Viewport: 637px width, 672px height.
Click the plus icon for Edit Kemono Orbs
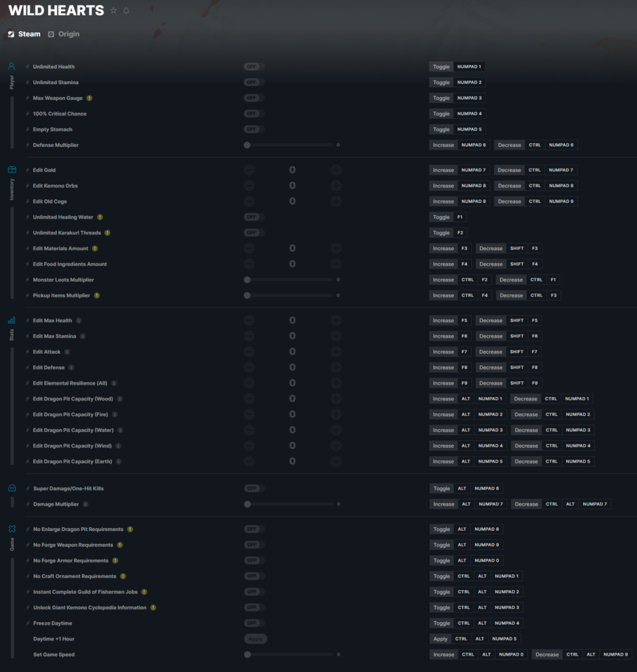tap(336, 186)
